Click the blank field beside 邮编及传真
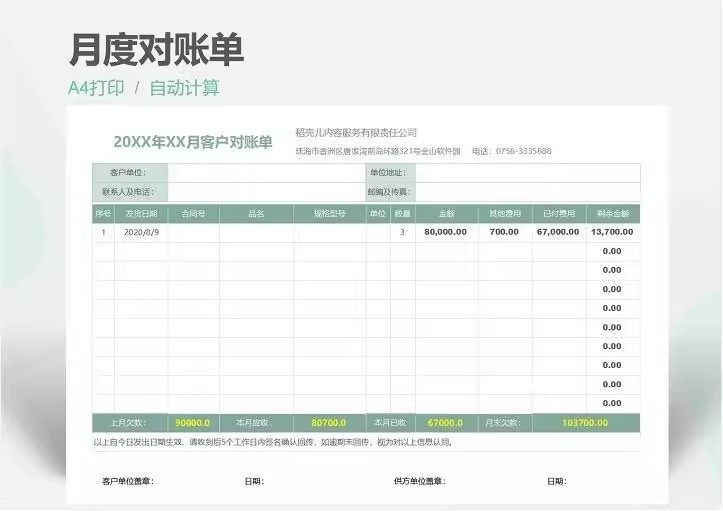This screenshot has width=723, height=511. 528,192
